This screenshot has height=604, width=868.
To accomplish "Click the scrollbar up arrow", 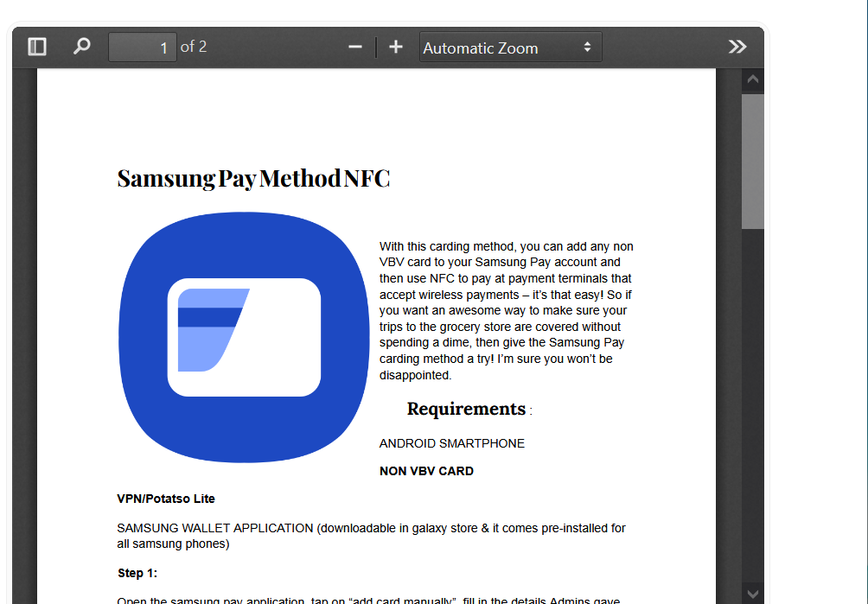I will point(752,79).
